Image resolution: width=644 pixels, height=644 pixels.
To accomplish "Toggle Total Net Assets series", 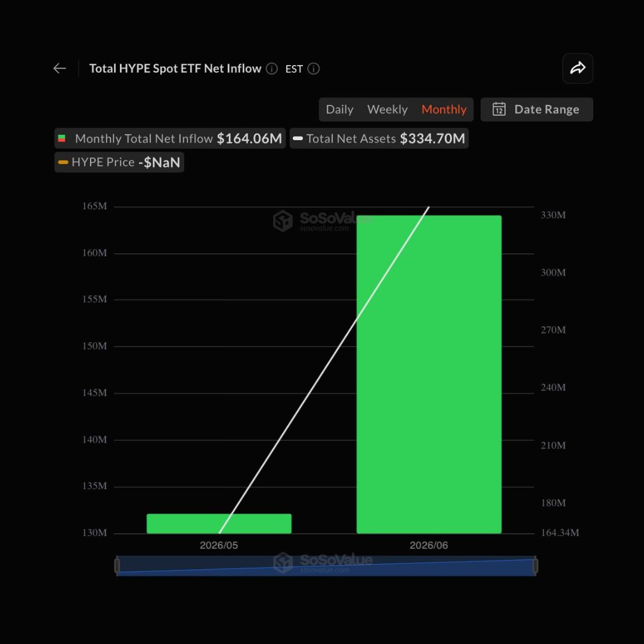I will (x=379, y=138).
